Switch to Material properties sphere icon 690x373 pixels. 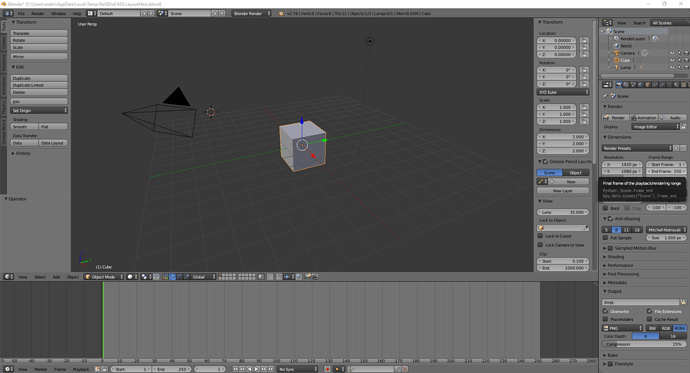point(675,84)
